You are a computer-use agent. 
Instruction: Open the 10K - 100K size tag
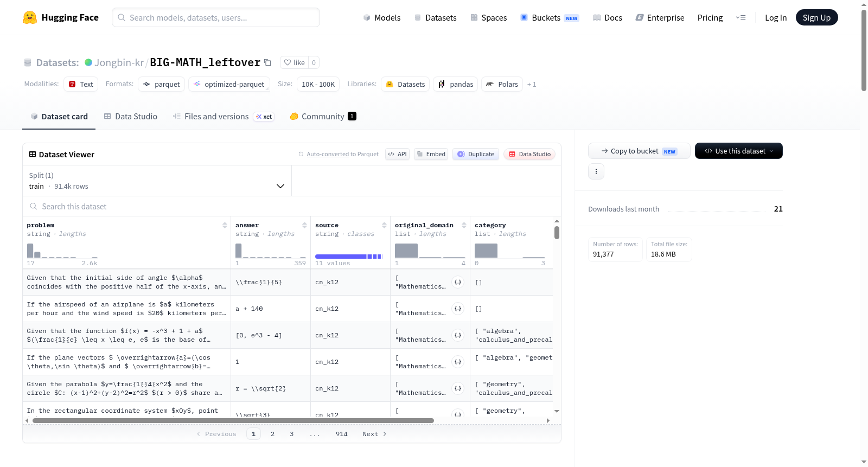pos(318,84)
